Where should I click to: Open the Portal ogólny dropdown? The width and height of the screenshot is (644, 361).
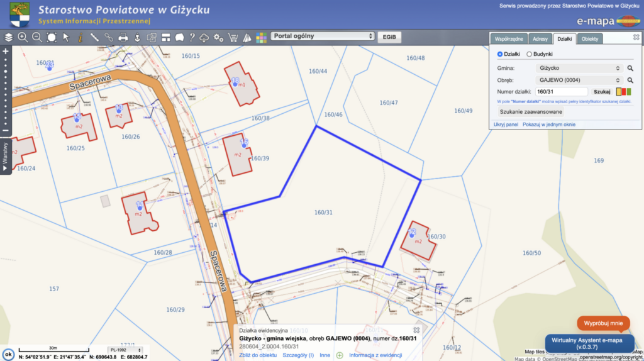[323, 36]
